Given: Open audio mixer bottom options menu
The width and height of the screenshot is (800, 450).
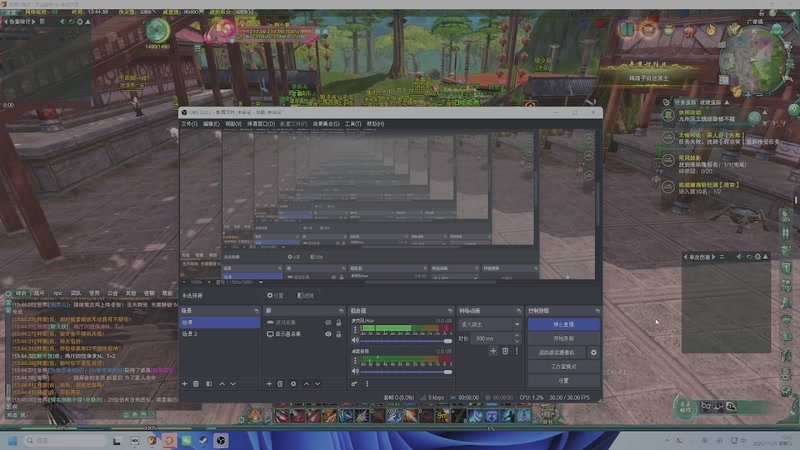Looking at the screenshot, I should 367,384.
